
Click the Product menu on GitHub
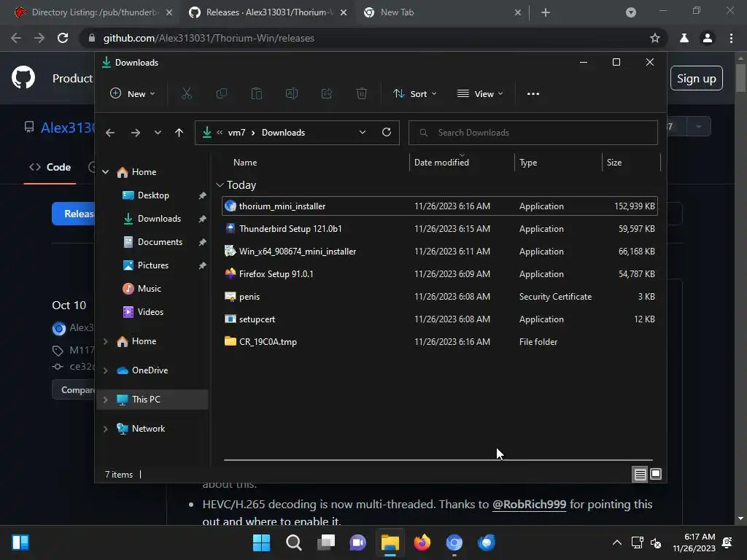pos(72,79)
